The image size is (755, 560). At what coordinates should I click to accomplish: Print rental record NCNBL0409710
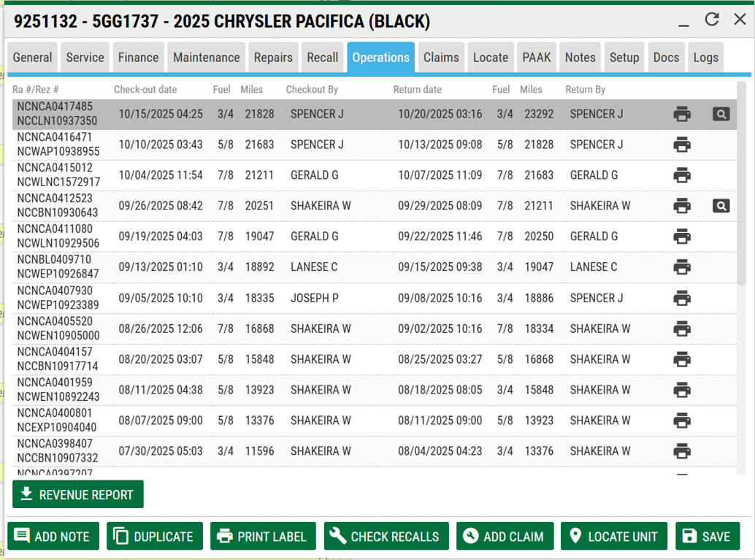pyautogui.click(x=682, y=267)
